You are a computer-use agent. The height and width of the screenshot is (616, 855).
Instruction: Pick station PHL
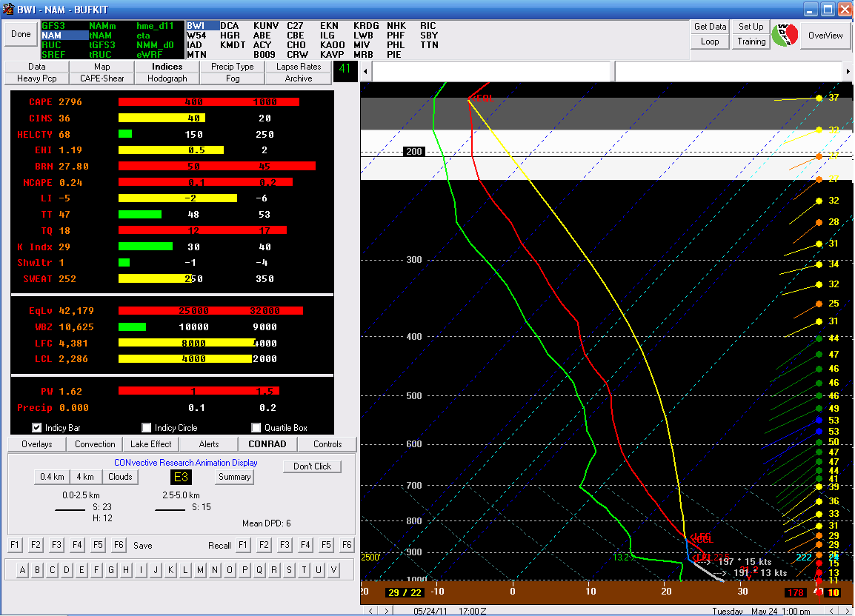(x=396, y=45)
